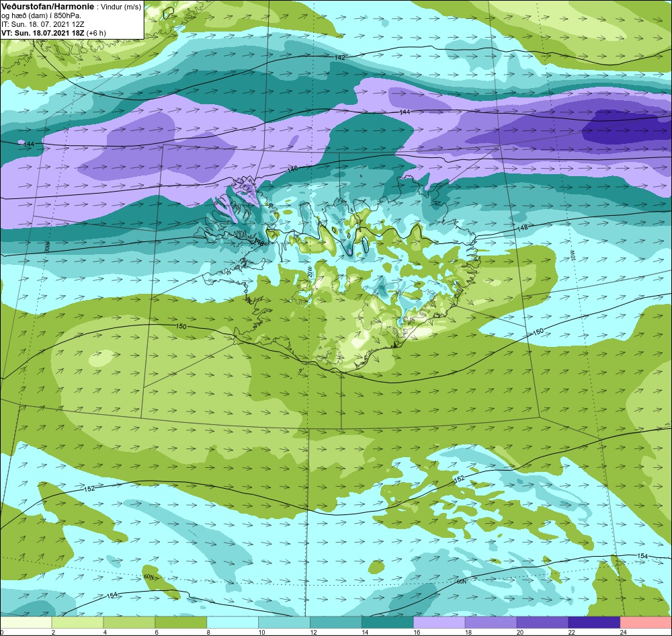
Task: Click the legend scale number 16
Action: click(x=417, y=632)
